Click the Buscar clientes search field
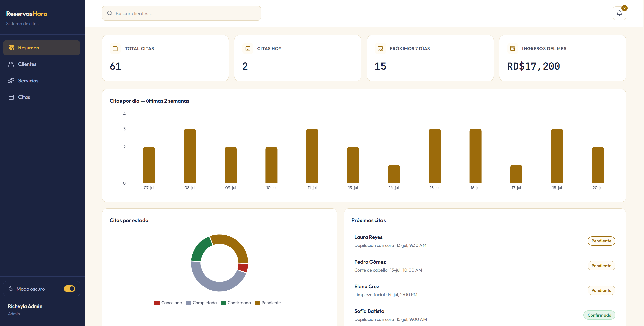Image resolution: width=644 pixels, height=326 pixels. point(181,13)
